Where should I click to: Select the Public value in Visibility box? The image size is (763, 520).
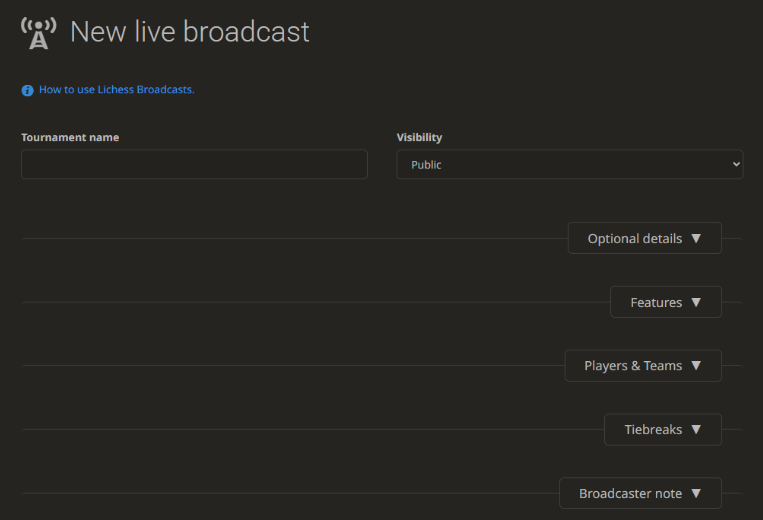tap(427, 165)
